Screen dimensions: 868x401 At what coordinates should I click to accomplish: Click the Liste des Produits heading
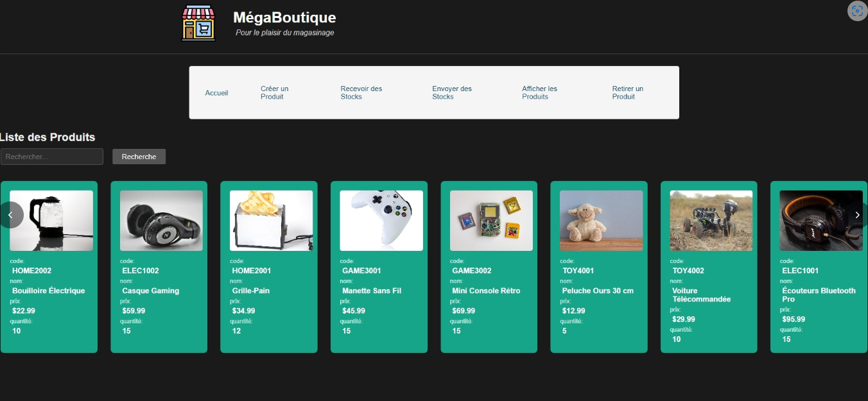point(48,137)
